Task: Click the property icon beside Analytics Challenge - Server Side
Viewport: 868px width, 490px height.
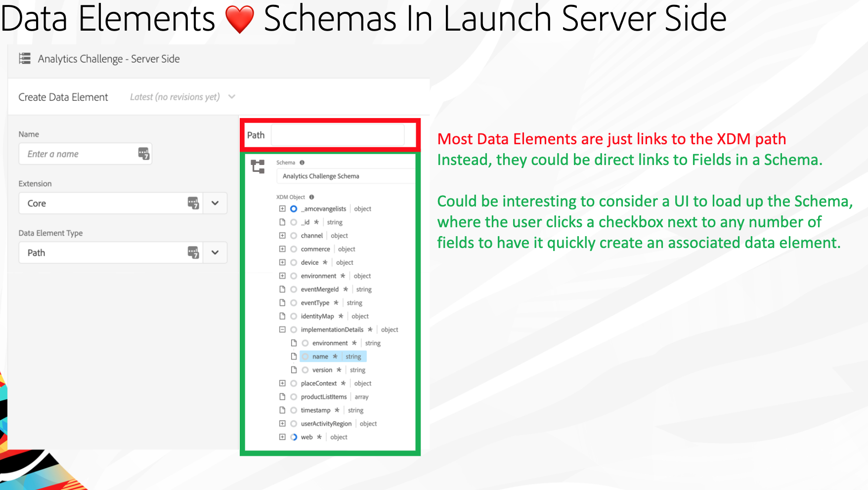Action: tap(25, 59)
